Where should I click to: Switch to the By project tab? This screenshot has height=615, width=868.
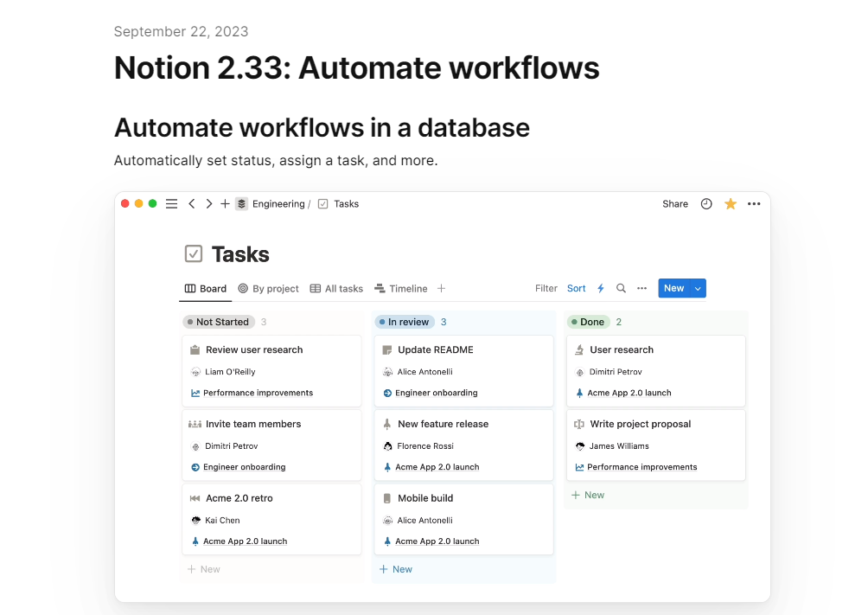269,289
